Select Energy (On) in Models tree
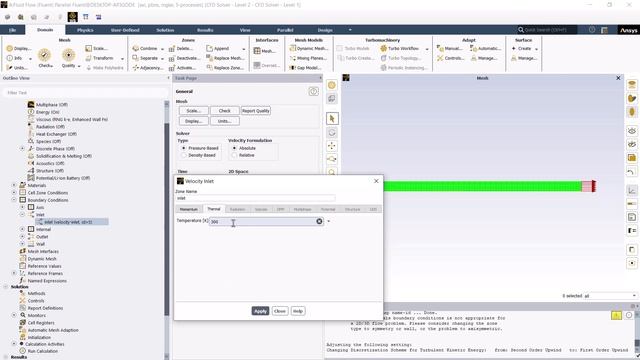640x360 pixels. (47, 112)
